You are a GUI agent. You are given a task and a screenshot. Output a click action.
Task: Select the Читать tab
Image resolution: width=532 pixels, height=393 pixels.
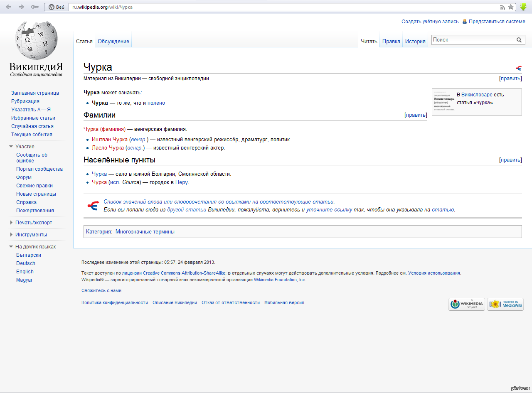pos(369,42)
